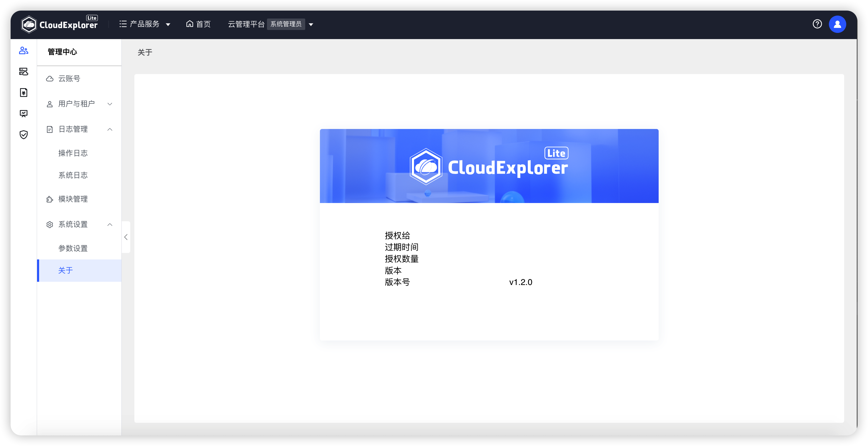The width and height of the screenshot is (868, 446).
Task: Click the 授权数量 label
Action: tap(402, 259)
